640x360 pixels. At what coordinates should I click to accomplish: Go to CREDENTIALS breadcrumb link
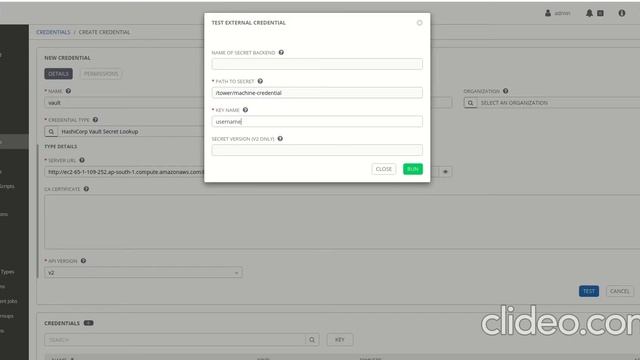[x=53, y=32]
